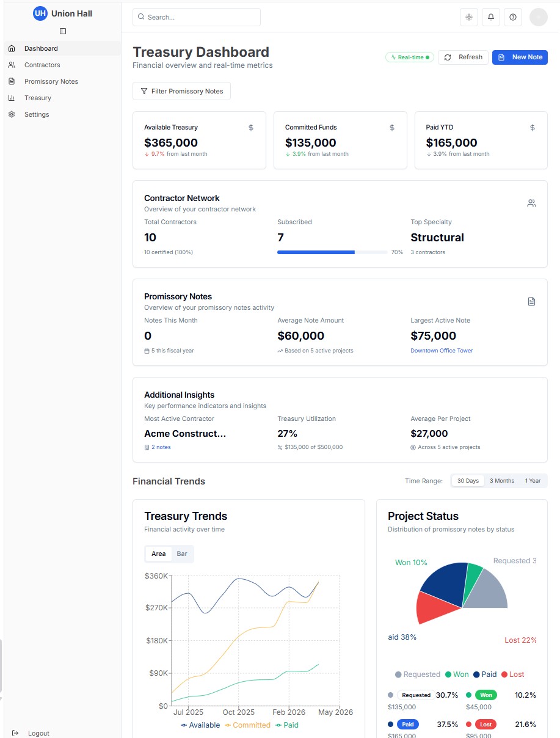Open Treasury via its bar-chart sidebar icon
This screenshot has width=560, height=738.
pyautogui.click(x=12, y=98)
